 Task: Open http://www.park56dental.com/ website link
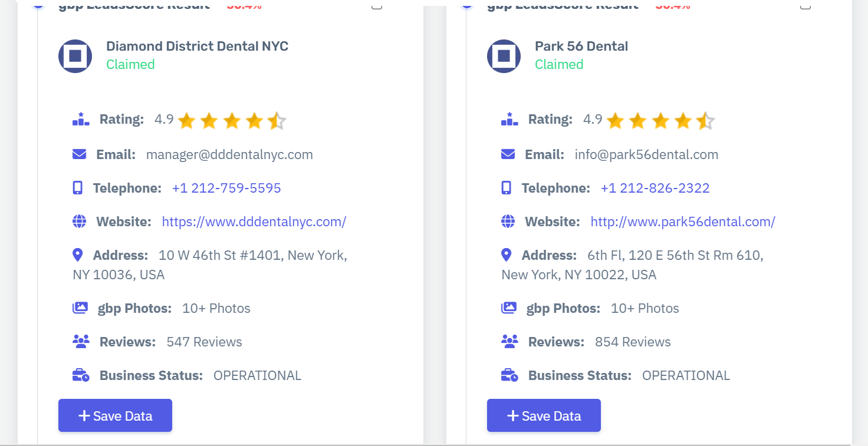pos(683,222)
